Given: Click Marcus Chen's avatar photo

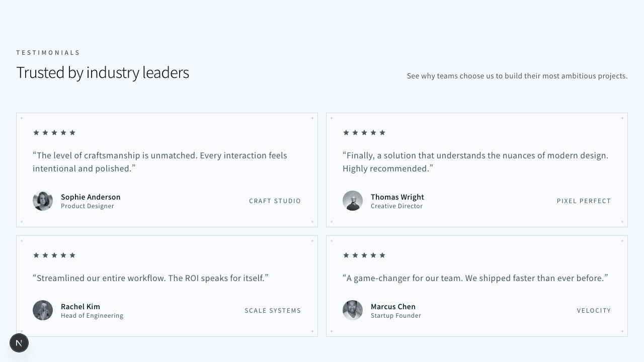Looking at the screenshot, I should point(353,311).
